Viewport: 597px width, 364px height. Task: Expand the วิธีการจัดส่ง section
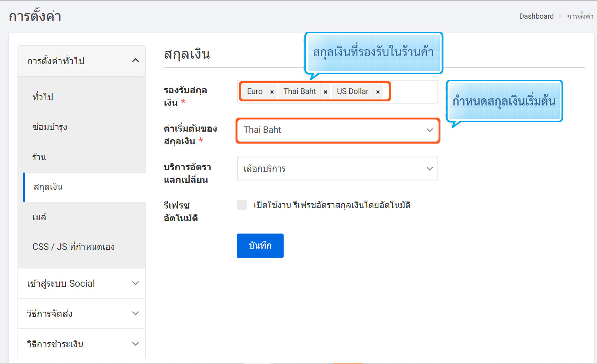point(82,314)
